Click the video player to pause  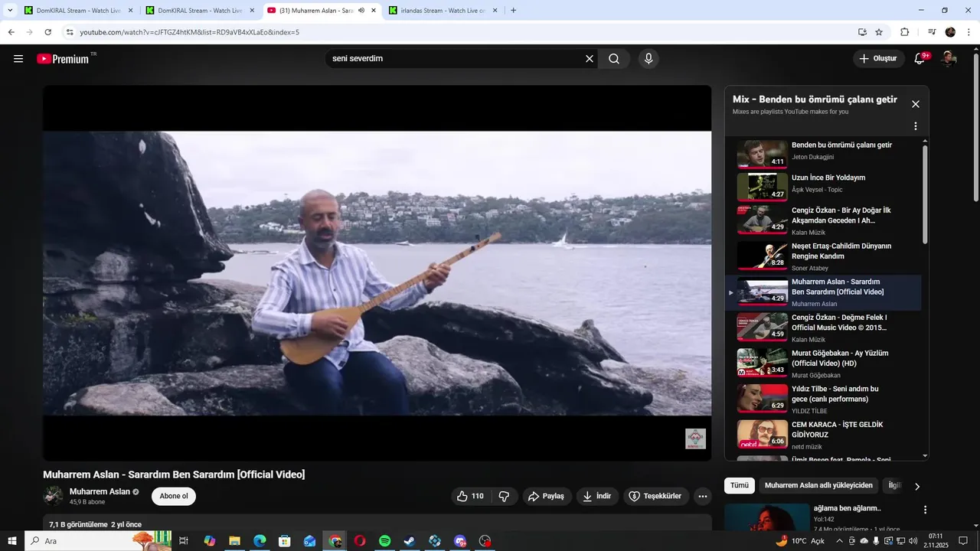point(377,273)
